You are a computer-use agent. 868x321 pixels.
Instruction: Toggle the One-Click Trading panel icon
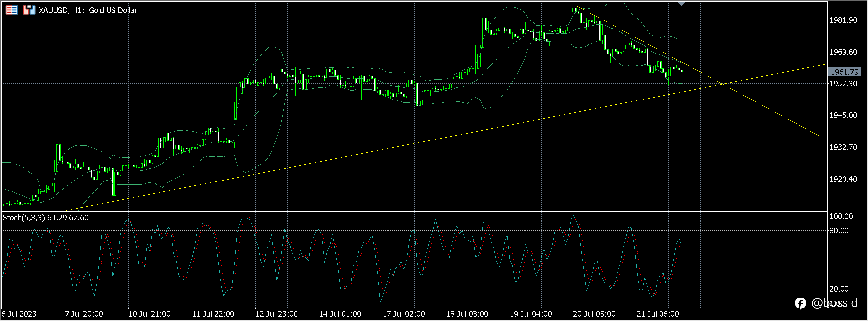click(29, 10)
